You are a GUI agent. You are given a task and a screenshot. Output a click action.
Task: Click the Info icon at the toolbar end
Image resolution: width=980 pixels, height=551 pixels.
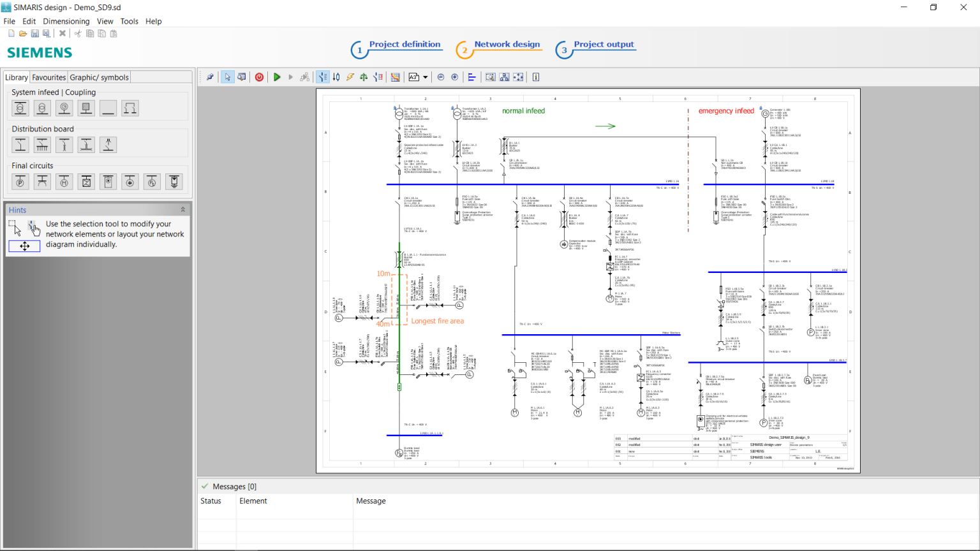[x=535, y=77]
